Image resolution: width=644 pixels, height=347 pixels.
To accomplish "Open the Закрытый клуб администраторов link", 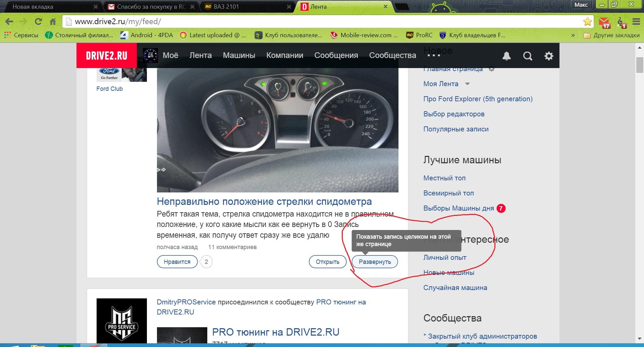I will (483, 336).
